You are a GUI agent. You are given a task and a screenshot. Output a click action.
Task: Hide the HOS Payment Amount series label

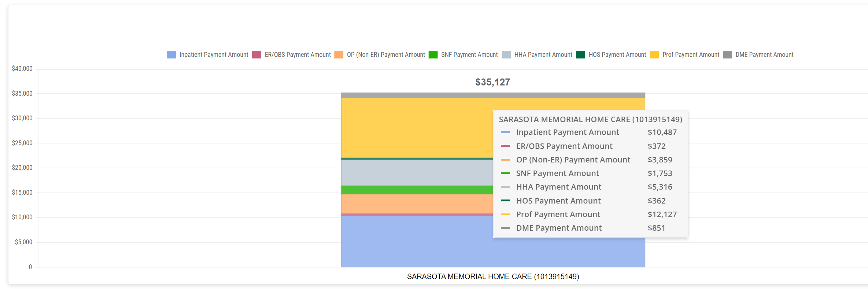[x=617, y=55]
